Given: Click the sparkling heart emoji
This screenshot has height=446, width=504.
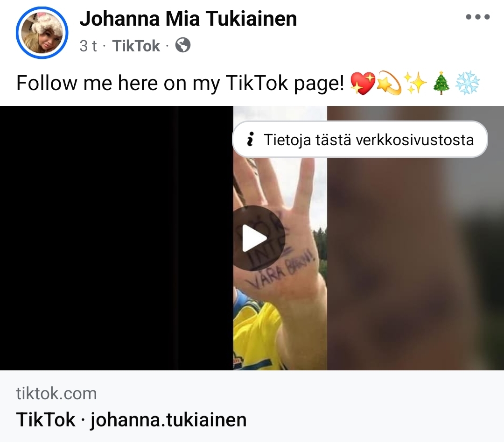Looking at the screenshot, I should click(362, 83).
